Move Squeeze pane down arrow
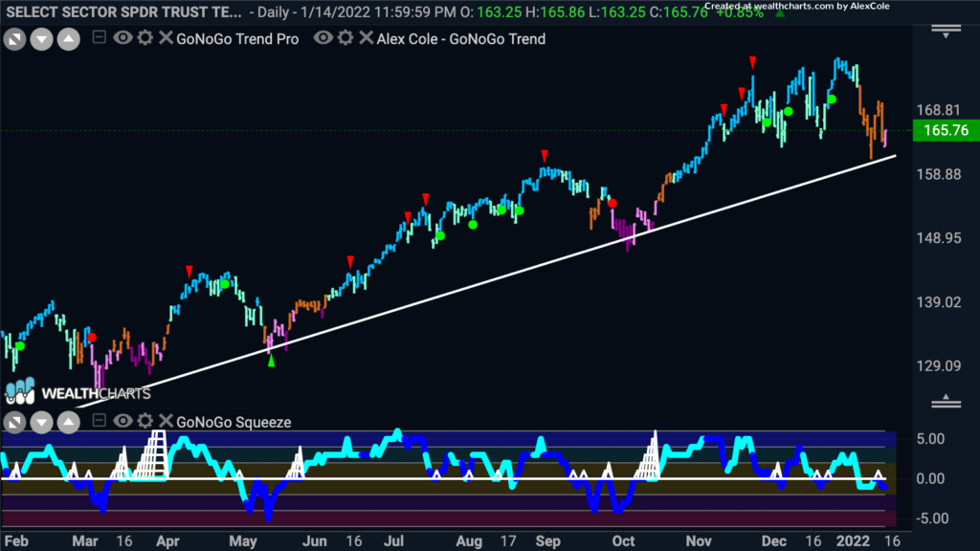 tap(41, 423)
